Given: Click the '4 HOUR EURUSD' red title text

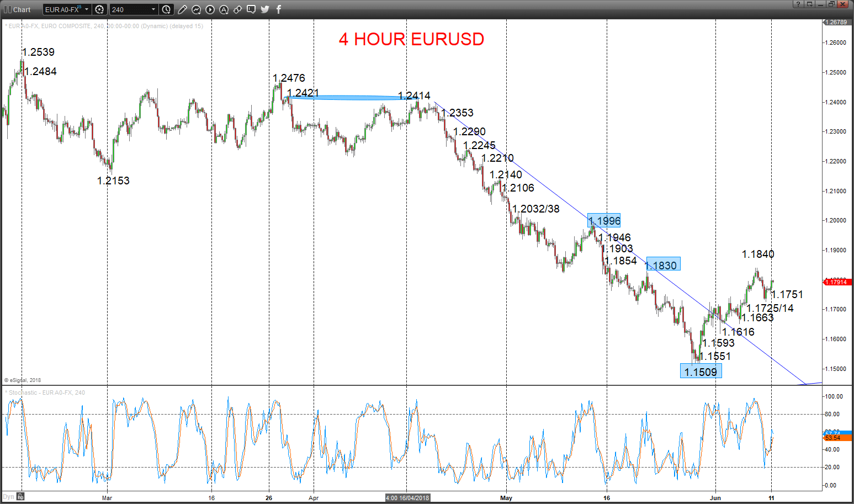Looking at the screenshot, I should coord(411,39).
